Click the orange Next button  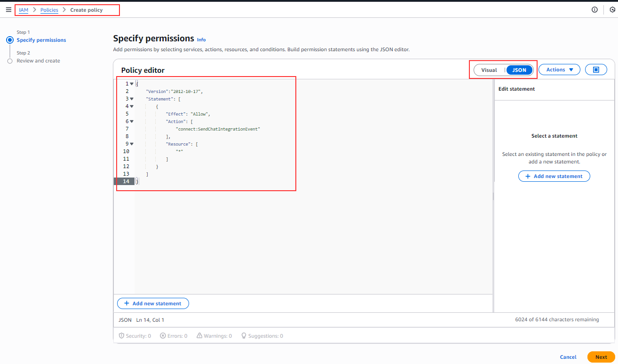pyautogui.click(x=601, y=357)
